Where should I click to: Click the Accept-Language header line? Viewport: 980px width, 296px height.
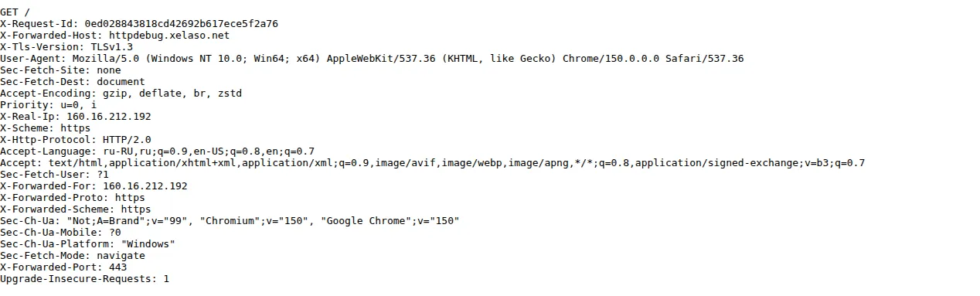(157, 151)
